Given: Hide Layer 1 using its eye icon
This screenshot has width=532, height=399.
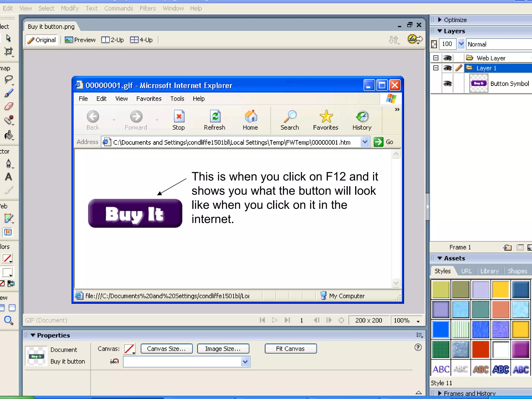Looking at the screenshot, I should click(447, 68).
